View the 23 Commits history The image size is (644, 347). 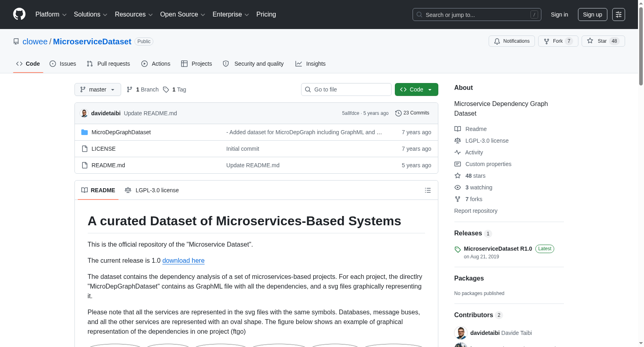[x=412, y=113]
